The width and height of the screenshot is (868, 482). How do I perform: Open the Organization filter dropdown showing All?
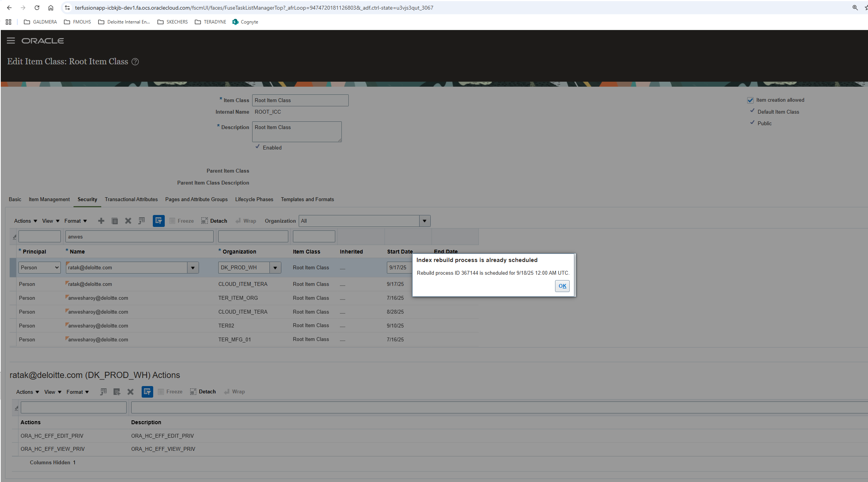tap(424, 221)
